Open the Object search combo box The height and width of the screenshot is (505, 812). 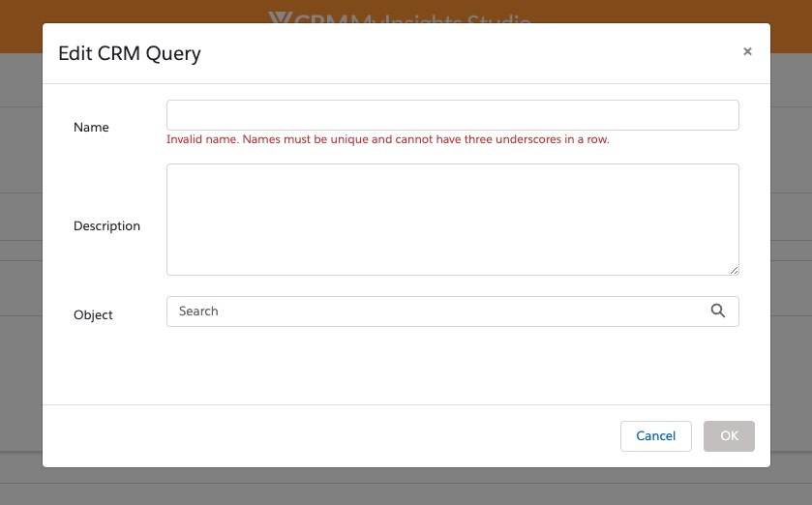436,312
